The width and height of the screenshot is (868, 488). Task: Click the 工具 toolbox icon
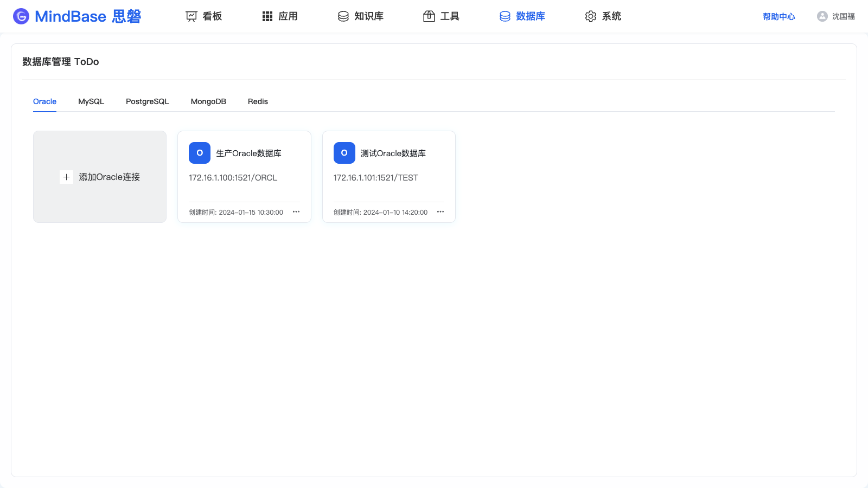429,16
